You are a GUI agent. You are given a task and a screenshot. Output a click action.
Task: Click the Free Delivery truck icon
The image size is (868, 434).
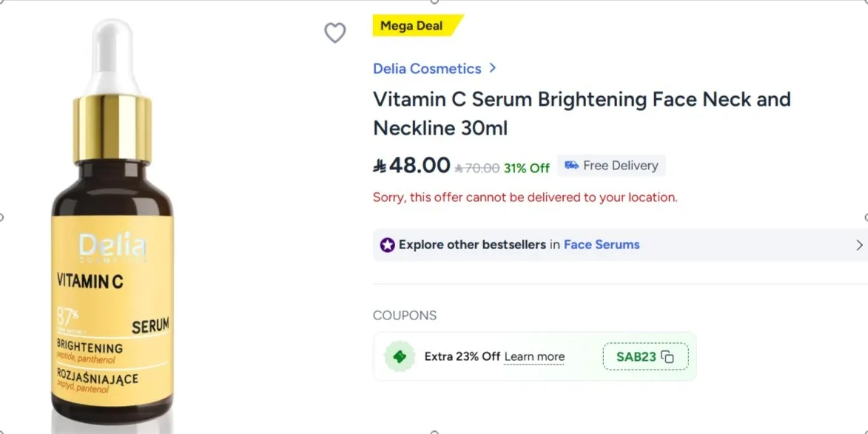click(571, 165)
